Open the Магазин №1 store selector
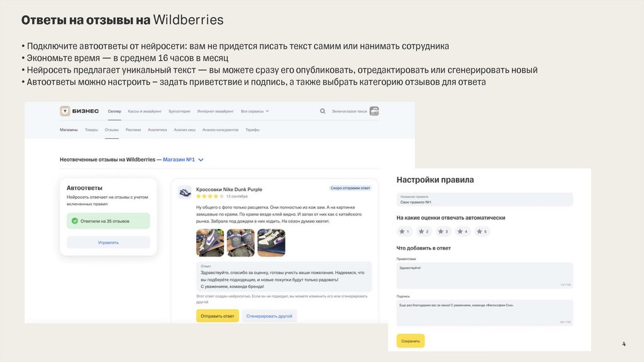 183,160
